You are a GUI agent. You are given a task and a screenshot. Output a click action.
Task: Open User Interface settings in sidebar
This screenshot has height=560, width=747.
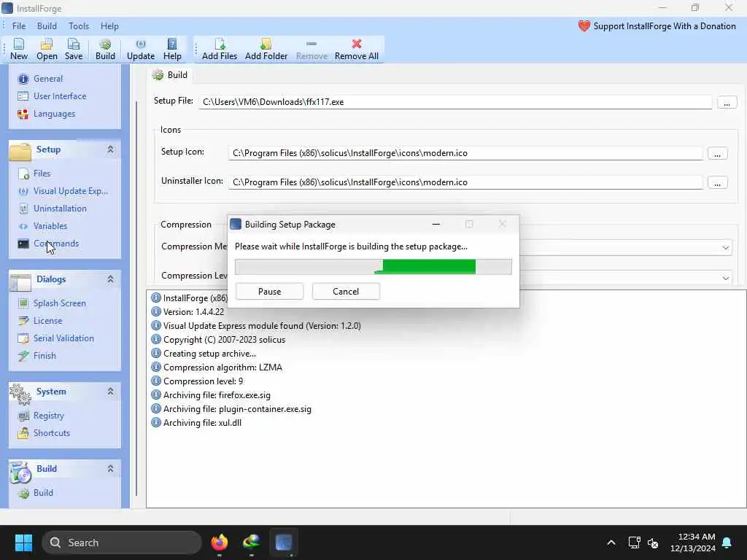point(60,96)
